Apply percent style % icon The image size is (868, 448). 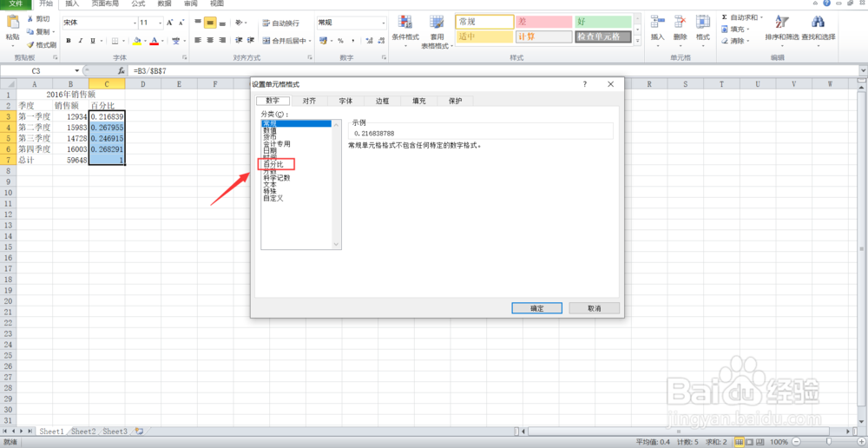340,41
